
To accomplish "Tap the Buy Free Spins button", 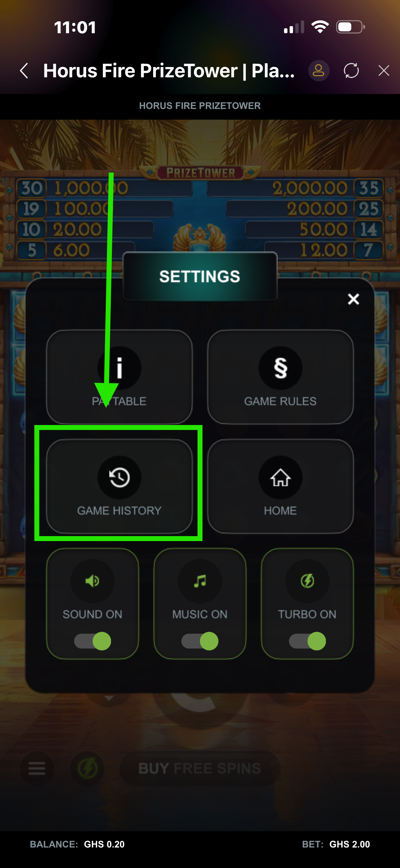I will [x=200, y=768].
